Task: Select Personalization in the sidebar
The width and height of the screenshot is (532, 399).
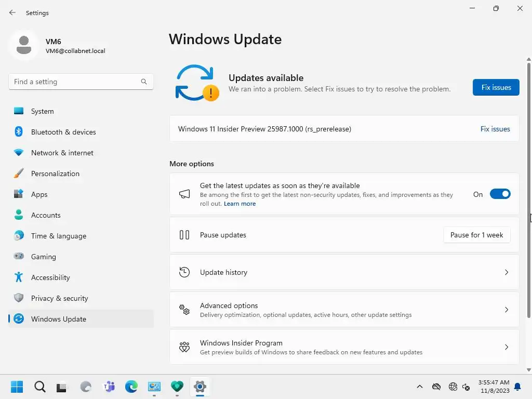Action: 81,174
